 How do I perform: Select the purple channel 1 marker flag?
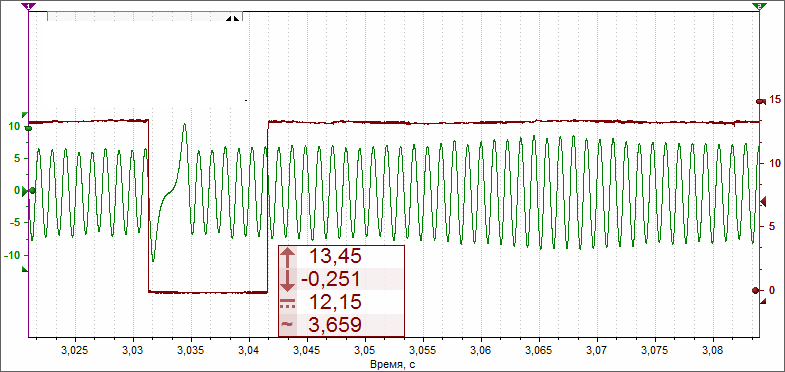(x=29, y=6)
